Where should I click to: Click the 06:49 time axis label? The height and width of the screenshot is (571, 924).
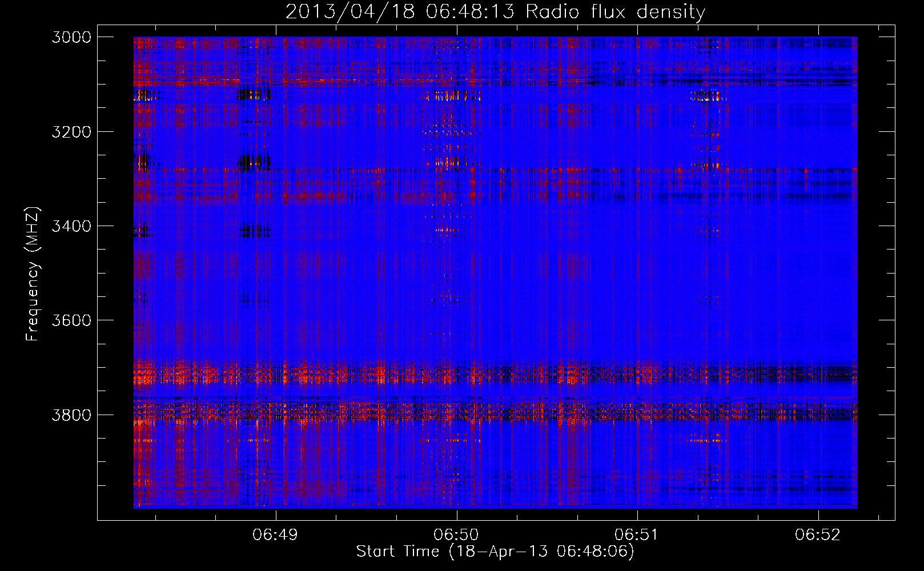276,534
